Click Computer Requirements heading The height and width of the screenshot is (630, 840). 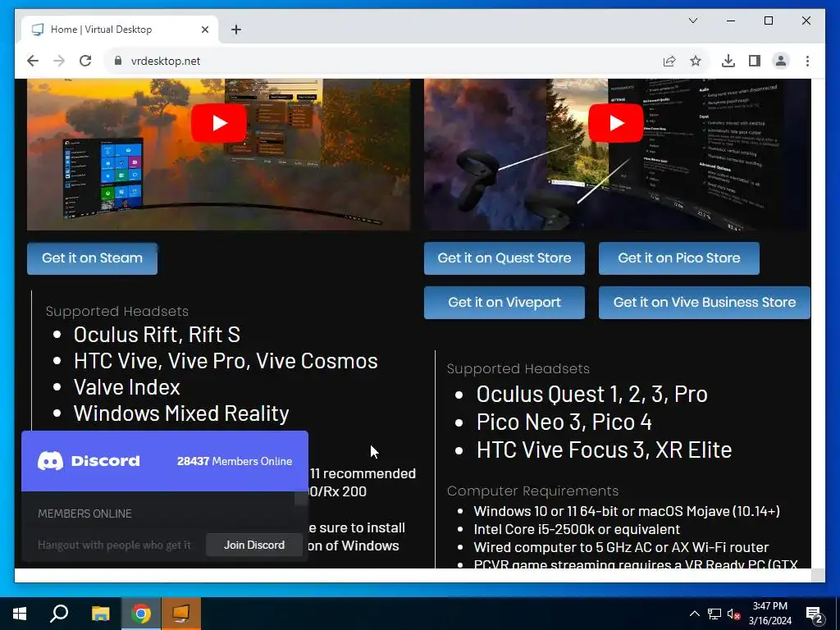(x=532, y=491)
